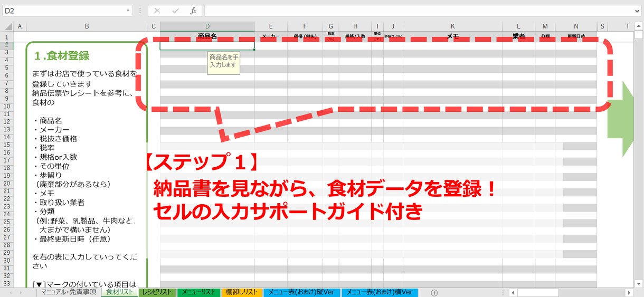Click the sheet tab scroll-left arrow
The height and width of the screenshot is (297, 644).
point(12,293)
